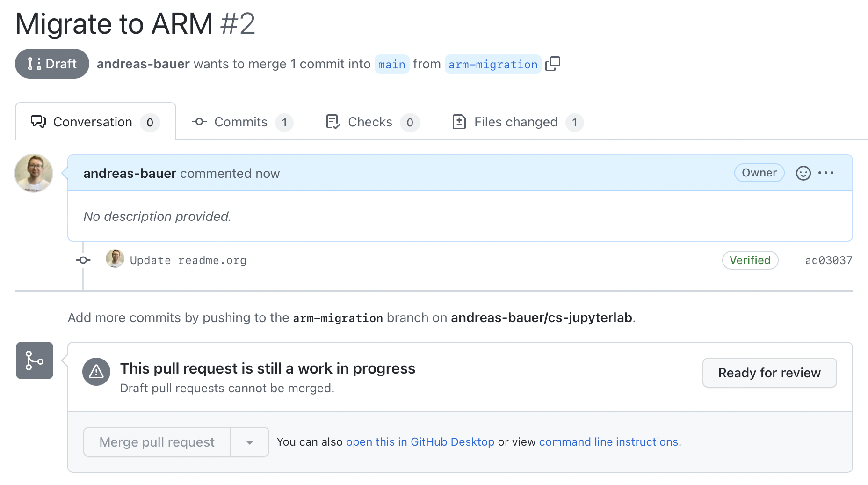Click the git merge branch icon
The width and height of the screenshot is (868, 485).
coord(35,360)
